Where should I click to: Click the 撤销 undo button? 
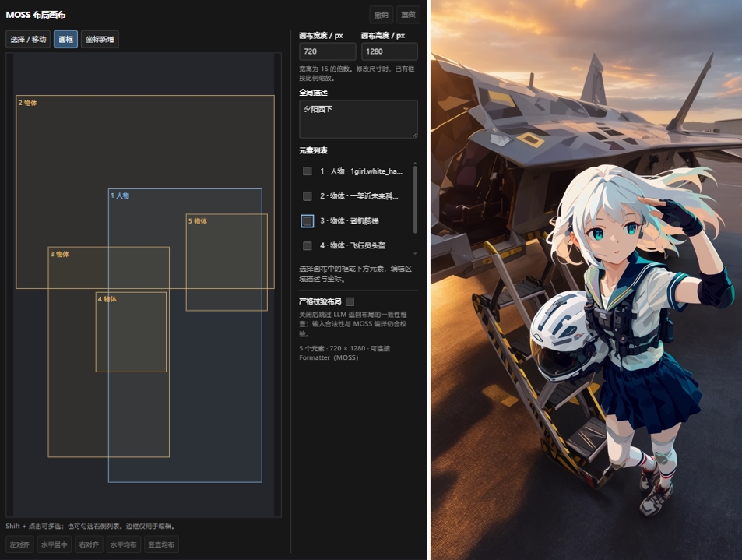point(381,15)
